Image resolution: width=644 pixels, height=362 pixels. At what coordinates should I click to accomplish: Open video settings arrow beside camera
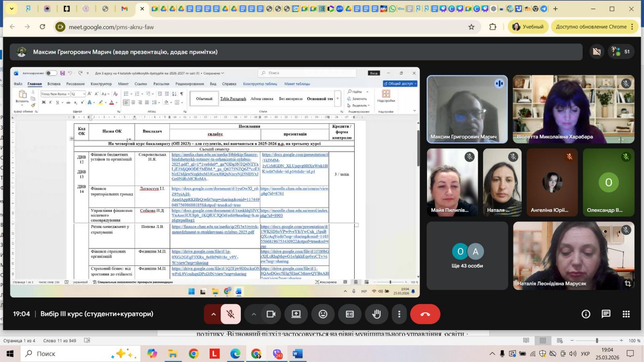254,314
